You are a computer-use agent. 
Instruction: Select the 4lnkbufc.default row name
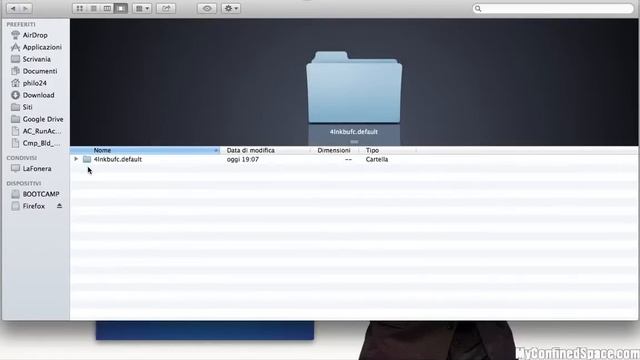tap(118, 159)
